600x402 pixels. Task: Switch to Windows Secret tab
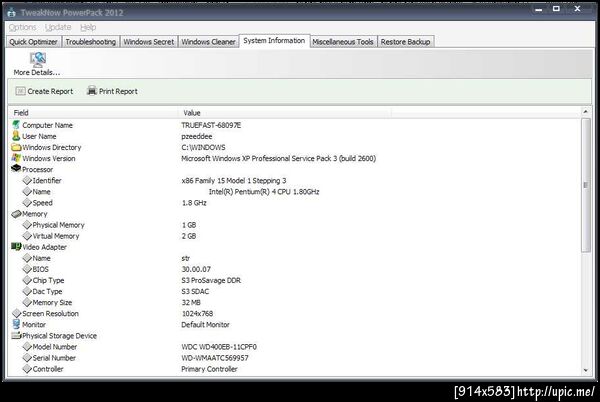tap(148, 42)
